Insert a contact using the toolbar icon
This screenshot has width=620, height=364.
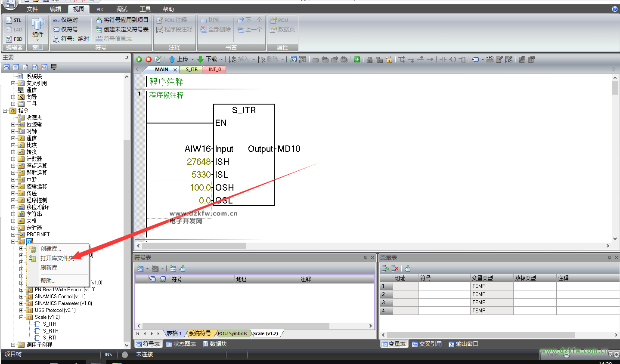443,59
